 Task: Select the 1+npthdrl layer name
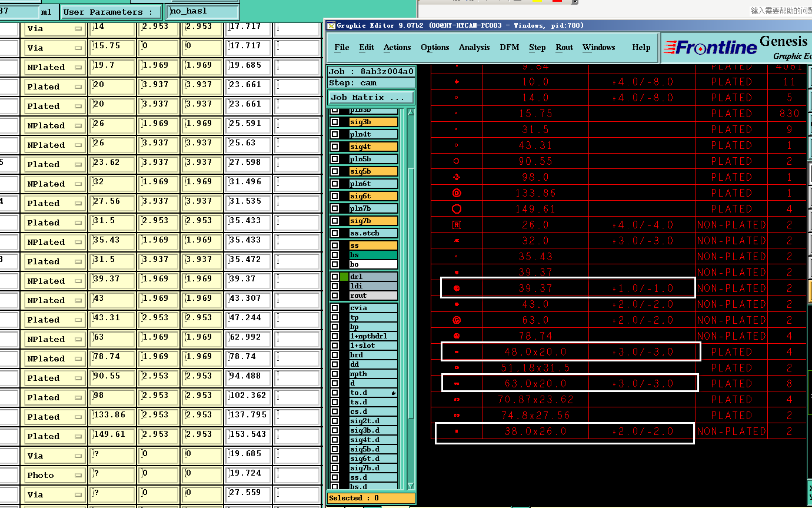pyautogui.click(x=373, y=336)
